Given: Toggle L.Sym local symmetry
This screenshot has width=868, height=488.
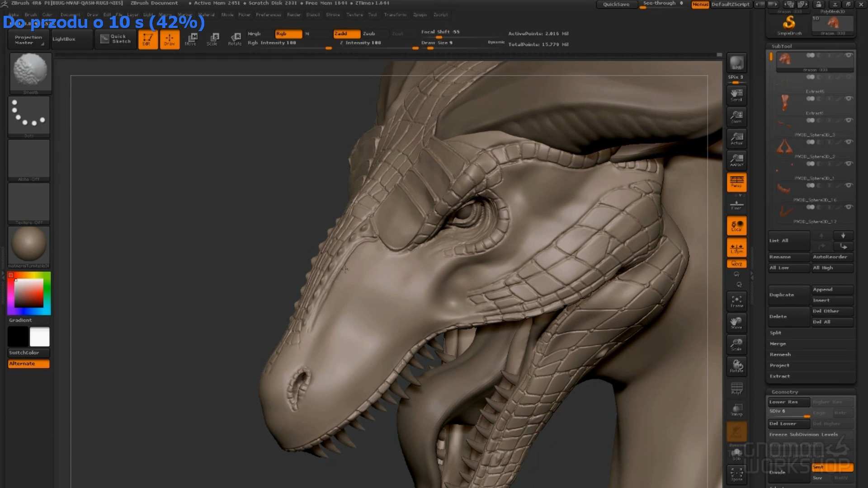Looking at the screenshot, I should (x=736, y=247).
